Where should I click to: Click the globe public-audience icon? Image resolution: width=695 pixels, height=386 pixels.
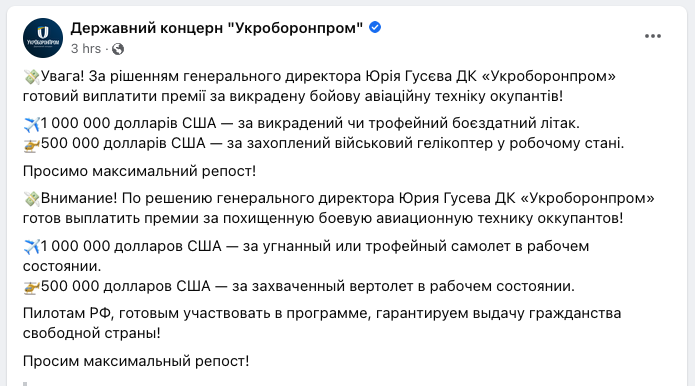118,49
